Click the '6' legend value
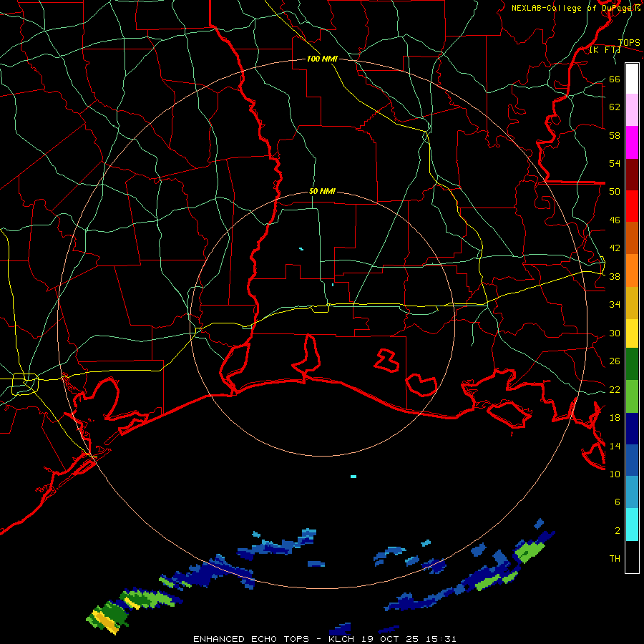The height and width of the screenshot is (644, 644). pos(618,502)
